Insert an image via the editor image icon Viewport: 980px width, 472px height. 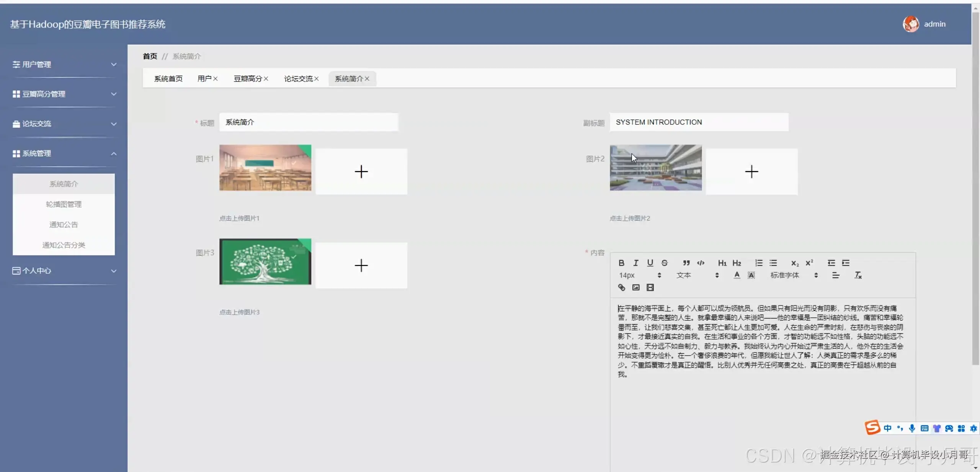[635, 287]
